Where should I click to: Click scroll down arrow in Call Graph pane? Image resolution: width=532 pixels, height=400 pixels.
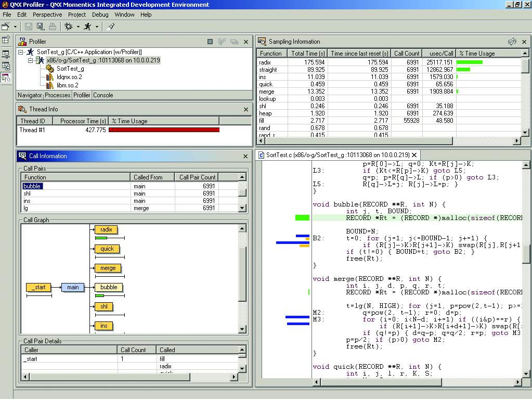click(x=242, y=329)
